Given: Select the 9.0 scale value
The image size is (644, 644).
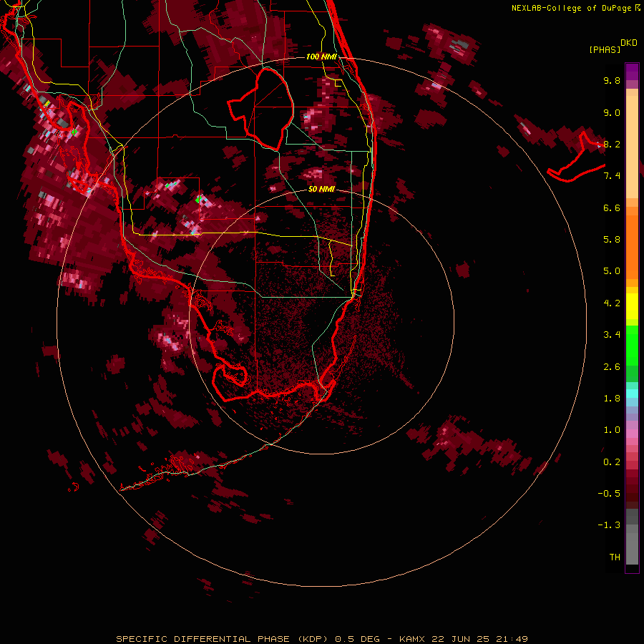Looking at the screenshot, I should [612, 112].
